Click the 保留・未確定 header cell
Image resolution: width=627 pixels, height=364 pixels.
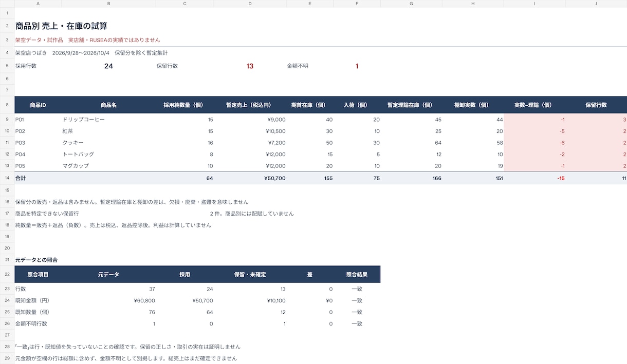pyautogui.click(x=250, y=274)
